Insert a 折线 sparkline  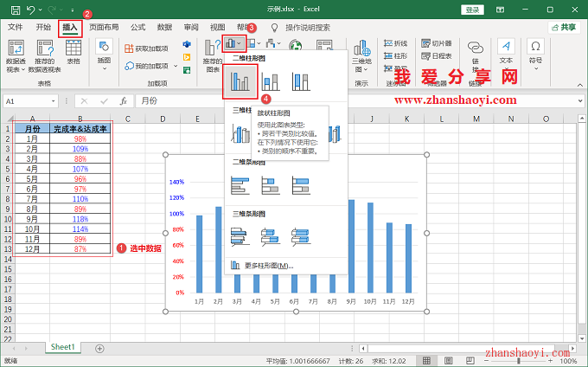point(396,43)
